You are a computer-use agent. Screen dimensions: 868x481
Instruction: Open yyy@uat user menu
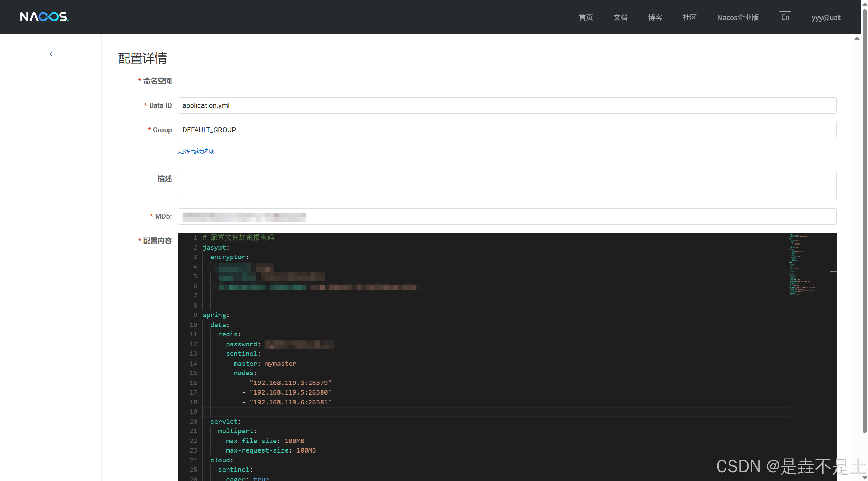coord(826,18)
